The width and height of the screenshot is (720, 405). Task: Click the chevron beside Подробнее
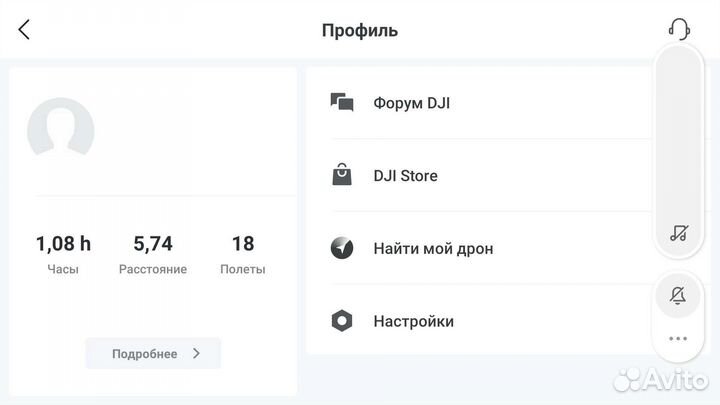(196, 353)
